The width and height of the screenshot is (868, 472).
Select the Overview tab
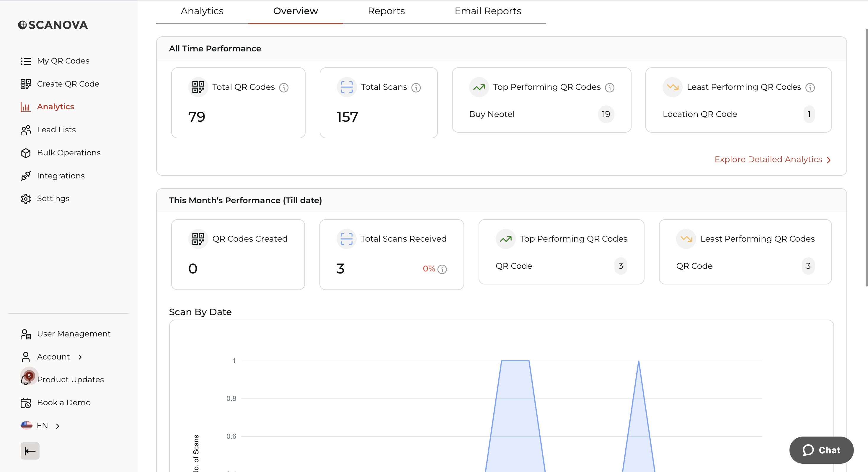(x=296, y=11)
